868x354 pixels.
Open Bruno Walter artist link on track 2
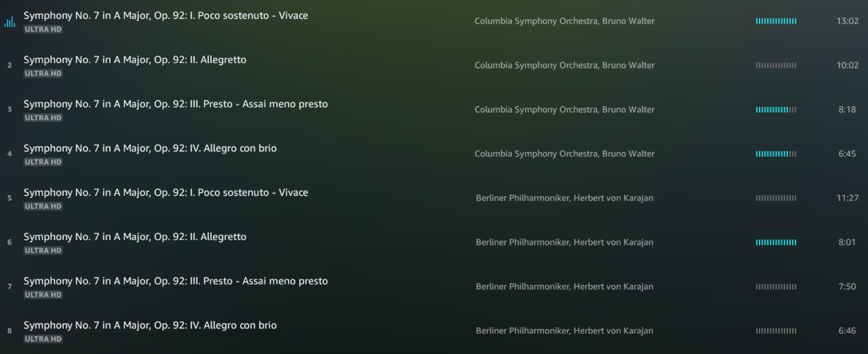(x=629, y=66)
